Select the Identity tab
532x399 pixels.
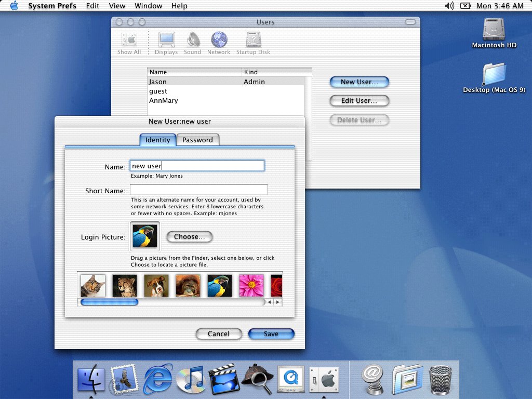158,140
